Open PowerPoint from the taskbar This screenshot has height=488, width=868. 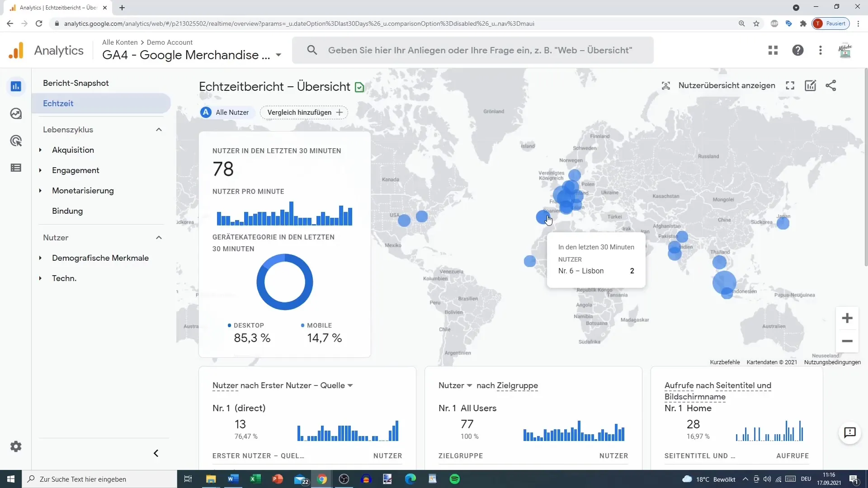(277, 479)
